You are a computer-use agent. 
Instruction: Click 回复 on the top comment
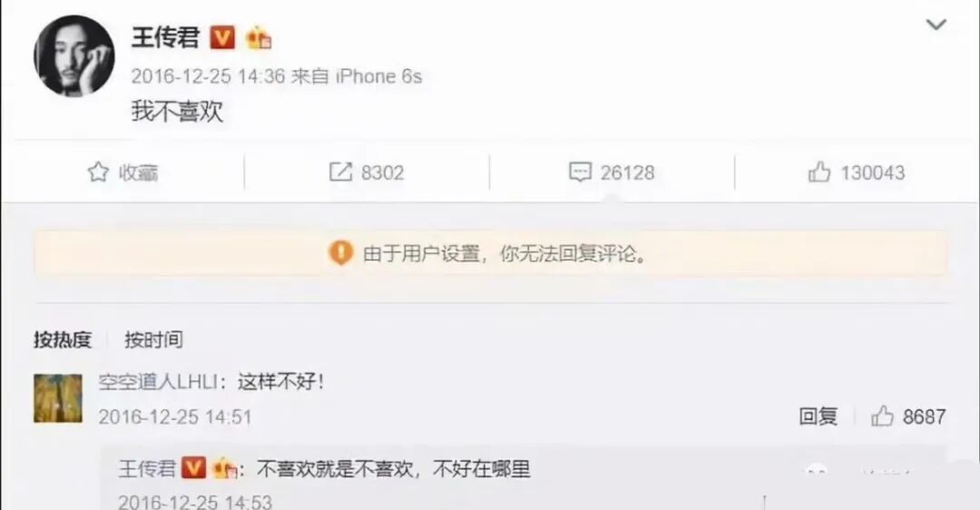click(818, 417)
